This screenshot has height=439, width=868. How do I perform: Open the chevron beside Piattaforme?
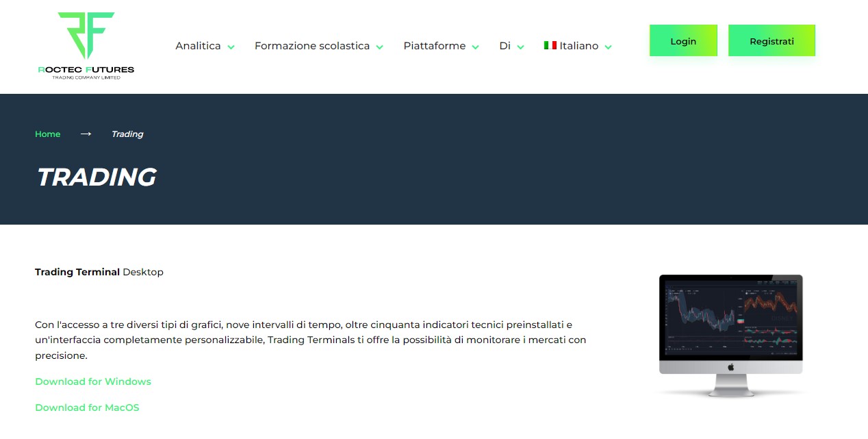click(475, 47)
